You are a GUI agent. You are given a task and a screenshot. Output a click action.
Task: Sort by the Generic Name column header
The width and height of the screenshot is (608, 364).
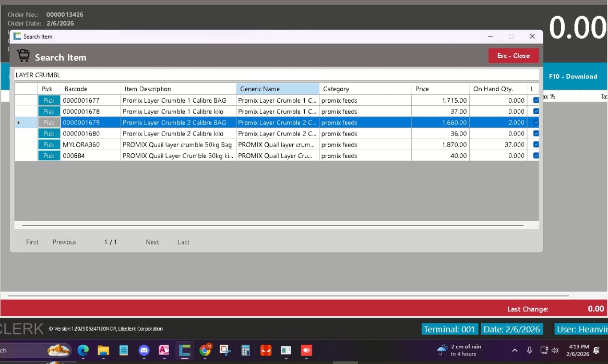point(277,89)
